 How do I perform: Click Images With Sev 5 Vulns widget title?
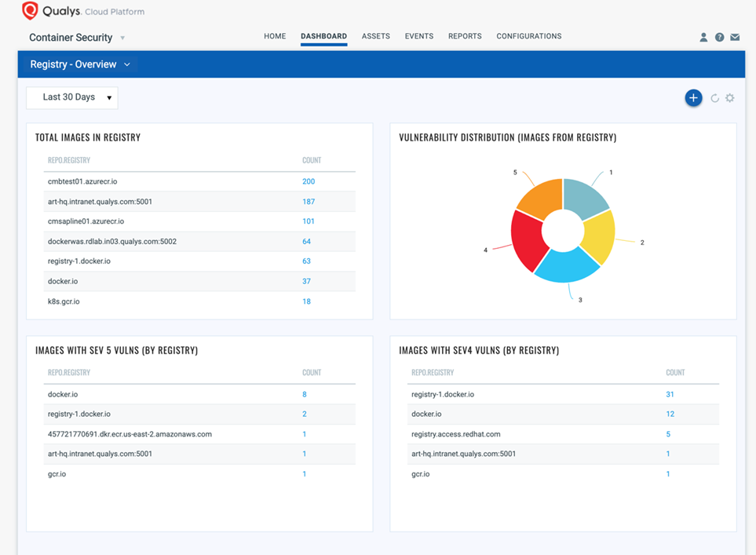click(x=117, y=351)
